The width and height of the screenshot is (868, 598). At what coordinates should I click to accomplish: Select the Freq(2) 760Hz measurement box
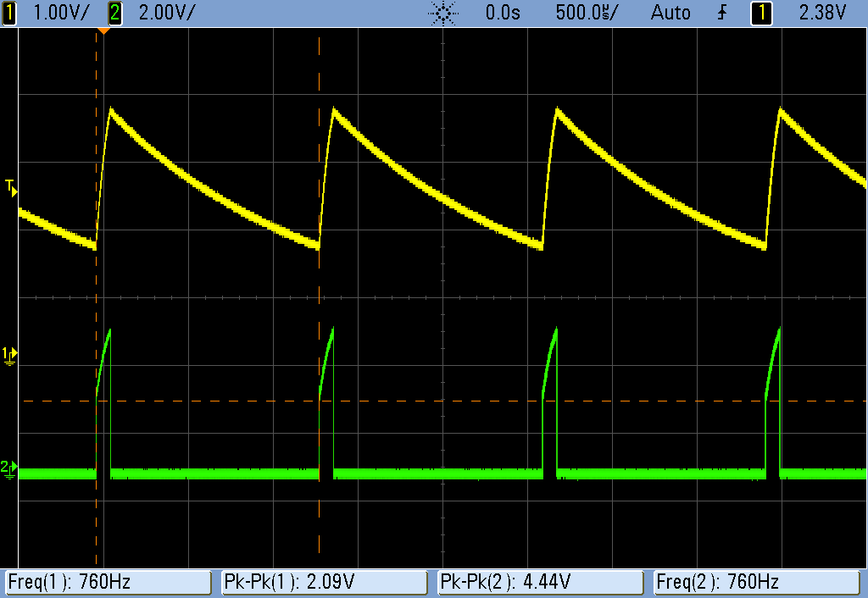coord(755,582)
